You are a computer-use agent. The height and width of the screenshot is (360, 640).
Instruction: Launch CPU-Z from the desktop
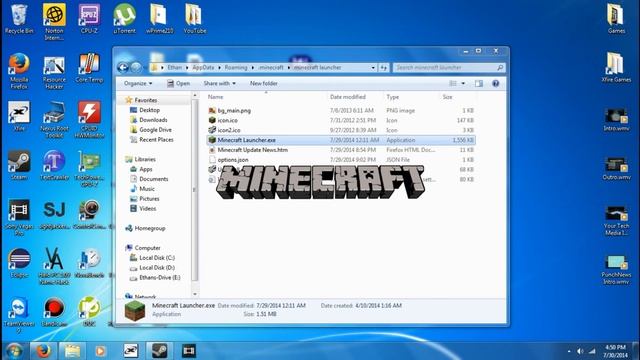pyautogui.click(x=89, y=19)
